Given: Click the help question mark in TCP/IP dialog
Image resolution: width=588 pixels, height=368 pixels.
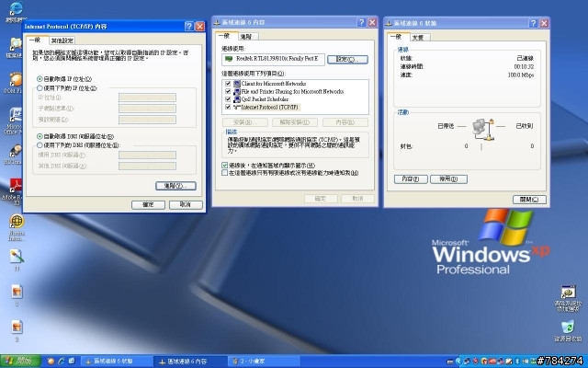Looking at the screenshot, I should 189,27.
